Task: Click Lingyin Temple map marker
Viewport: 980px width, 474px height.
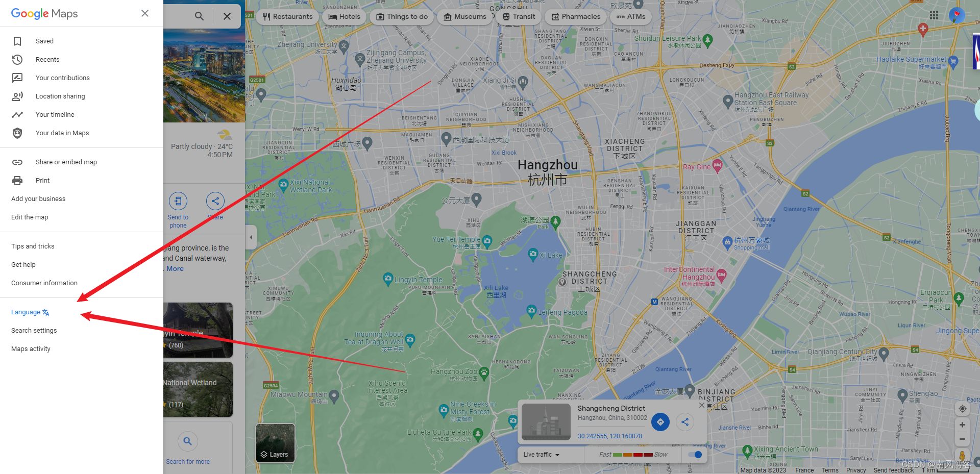Action: (x=388, y=279)
